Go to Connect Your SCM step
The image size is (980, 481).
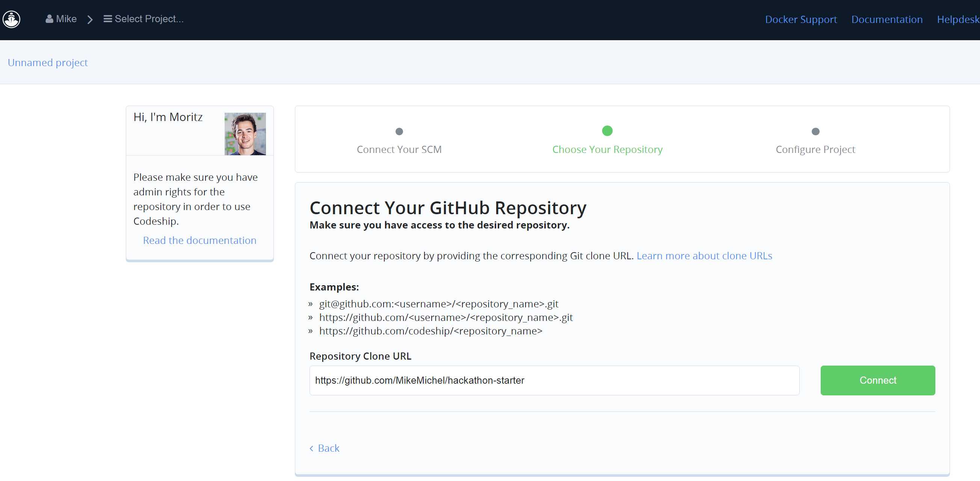pos(399,149)
